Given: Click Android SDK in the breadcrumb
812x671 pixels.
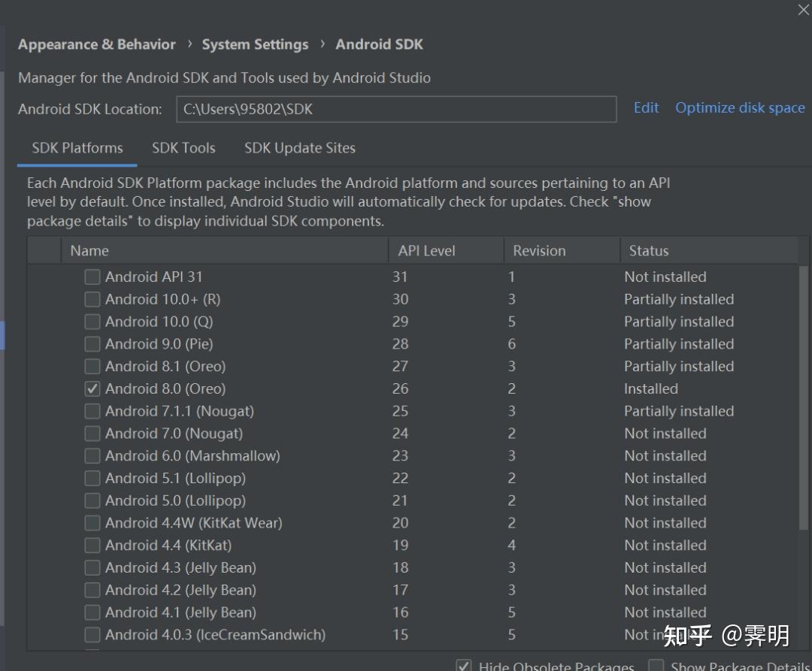Looking at the screenshot, I should click(x=379, y=44).
